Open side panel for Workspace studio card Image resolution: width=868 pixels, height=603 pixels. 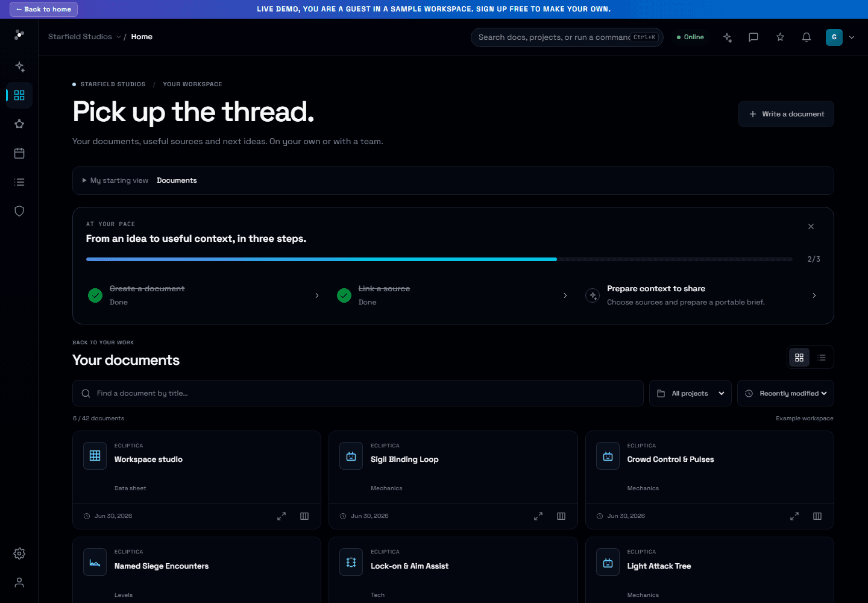pos(304,516)
